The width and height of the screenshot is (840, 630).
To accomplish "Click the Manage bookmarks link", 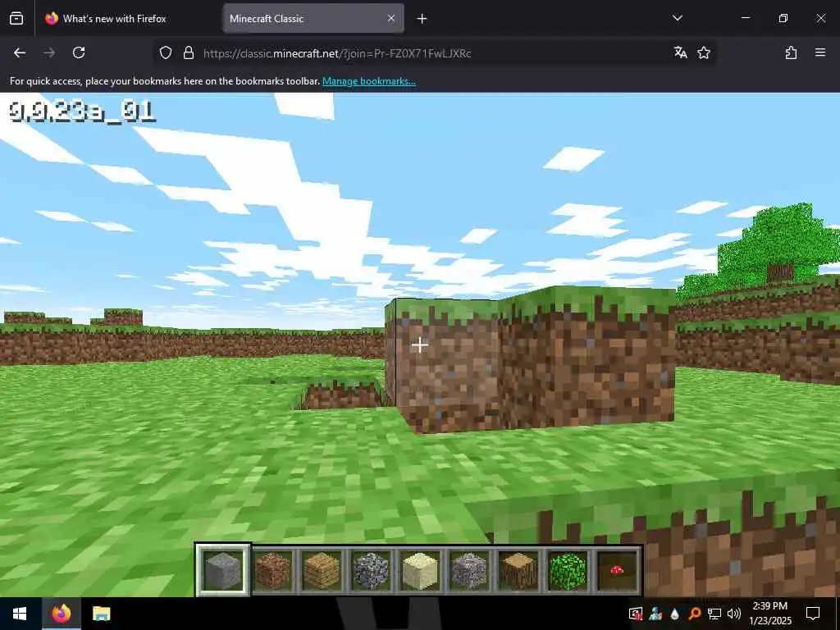I will (368, 81).
